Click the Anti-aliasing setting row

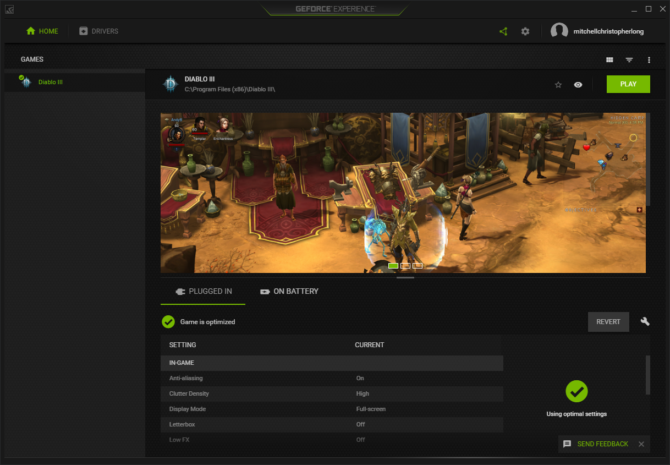(332, 378)
